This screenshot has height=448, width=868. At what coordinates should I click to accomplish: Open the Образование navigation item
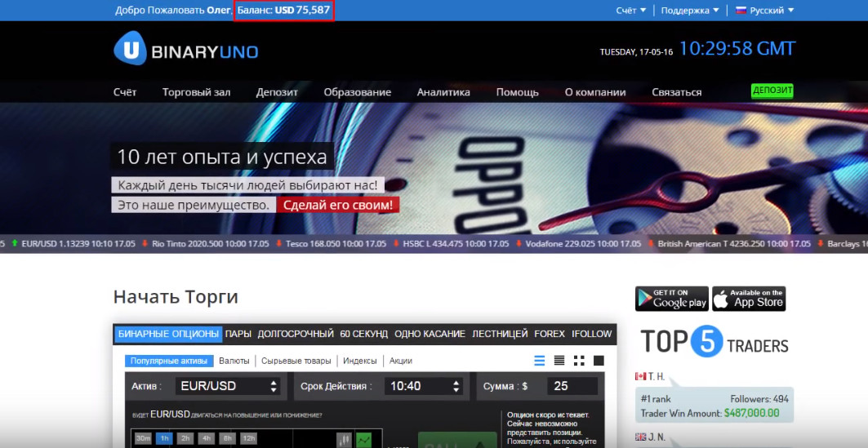(x=357, y=92)
